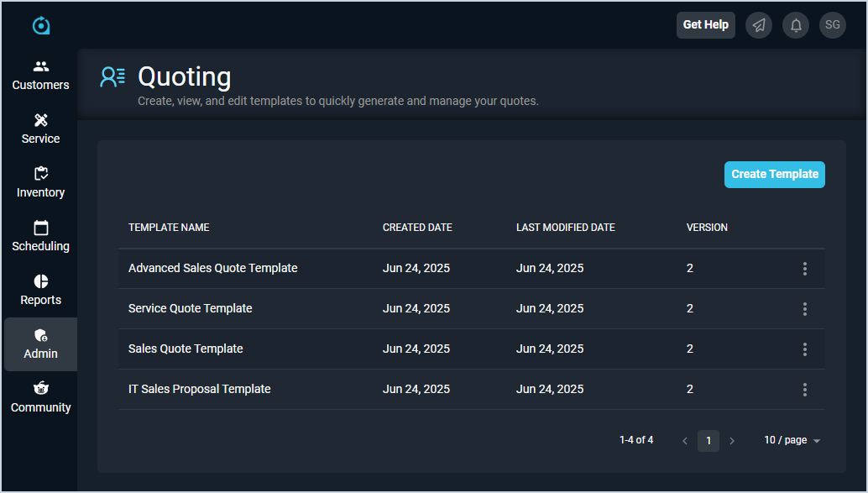Viewport: 868px width, 493px height.
Task: Click the app logo icon
Action: 41,26
